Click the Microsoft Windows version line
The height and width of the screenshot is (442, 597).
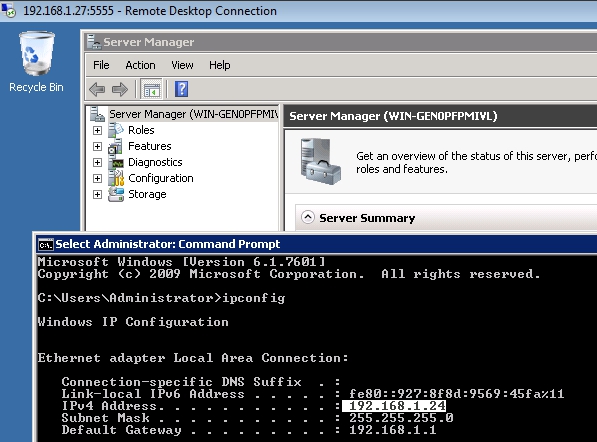(x=182, y=262)
